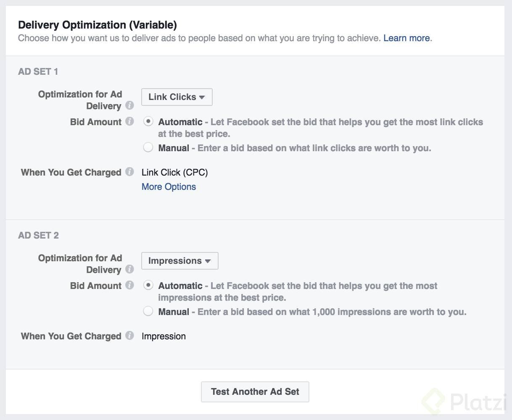Choose Manual bid radio in Ad Set 1

point(148,147)
